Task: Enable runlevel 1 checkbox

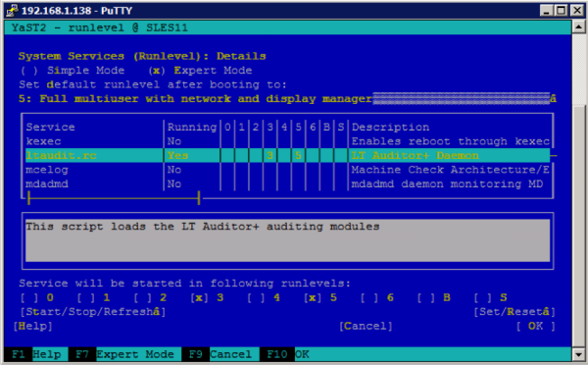Action: (x=93, y=298)
